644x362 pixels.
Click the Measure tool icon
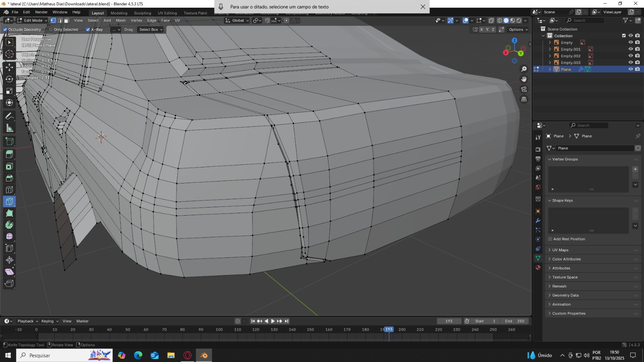click(x=9, y=128)
